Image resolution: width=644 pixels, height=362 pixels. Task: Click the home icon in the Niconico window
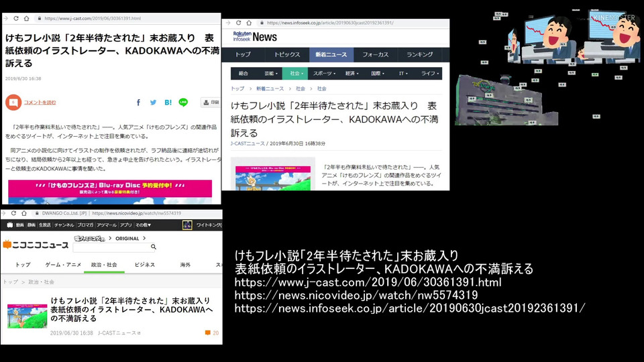click(24, 213)
